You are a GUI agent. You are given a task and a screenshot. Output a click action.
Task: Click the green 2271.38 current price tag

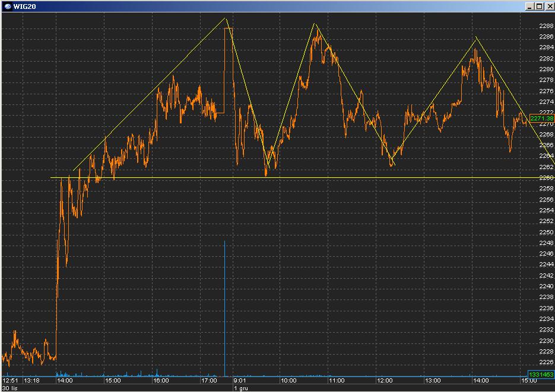pyautogui.click(x=541, y=119)
